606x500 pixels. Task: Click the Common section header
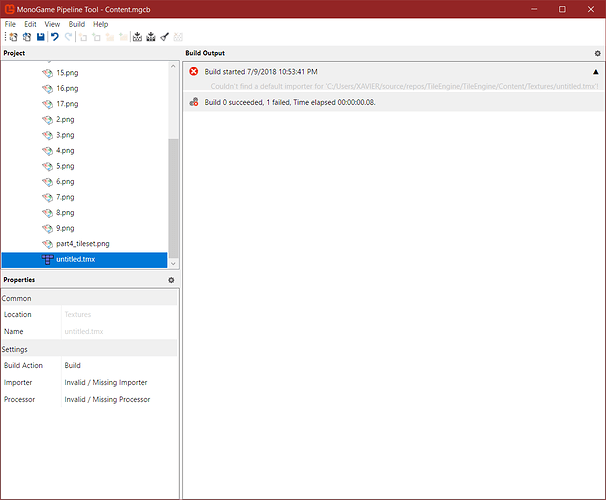(89, 298)
